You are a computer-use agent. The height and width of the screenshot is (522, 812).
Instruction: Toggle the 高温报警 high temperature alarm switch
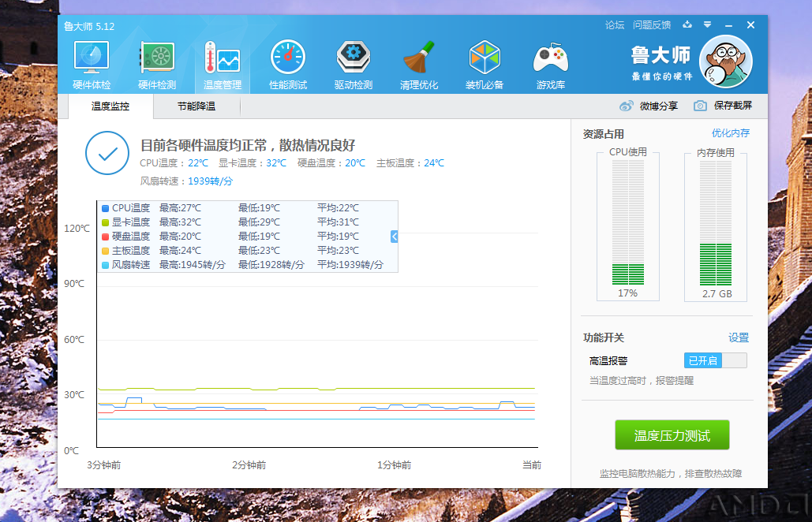(715, 360)
